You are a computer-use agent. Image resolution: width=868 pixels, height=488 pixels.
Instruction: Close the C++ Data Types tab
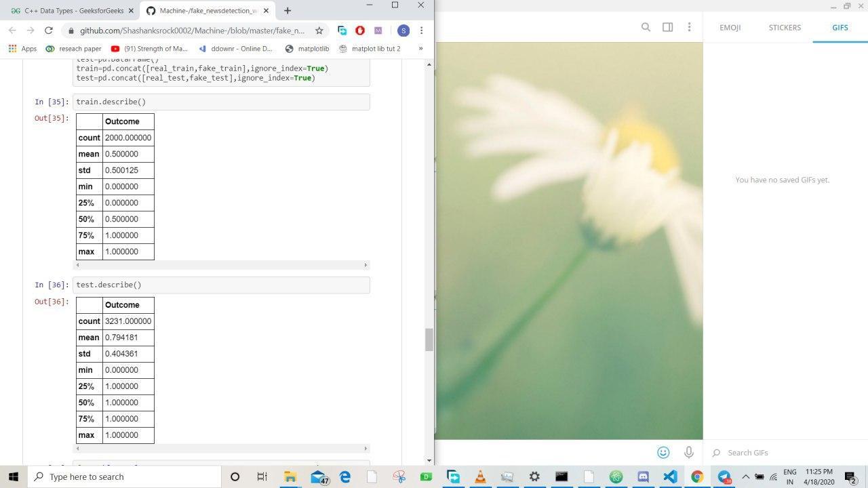tap(131, 11)
